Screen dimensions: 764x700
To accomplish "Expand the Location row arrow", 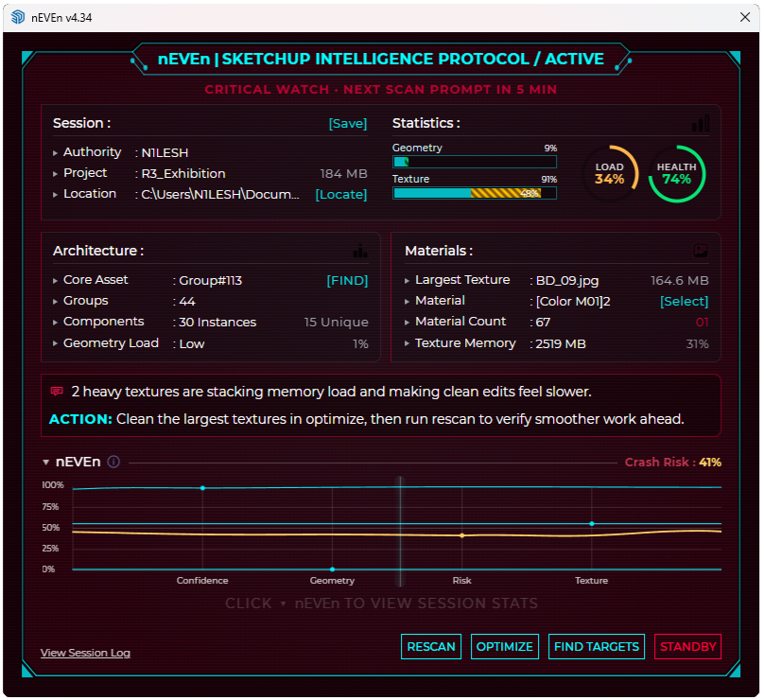I will (x=55, y=195).
